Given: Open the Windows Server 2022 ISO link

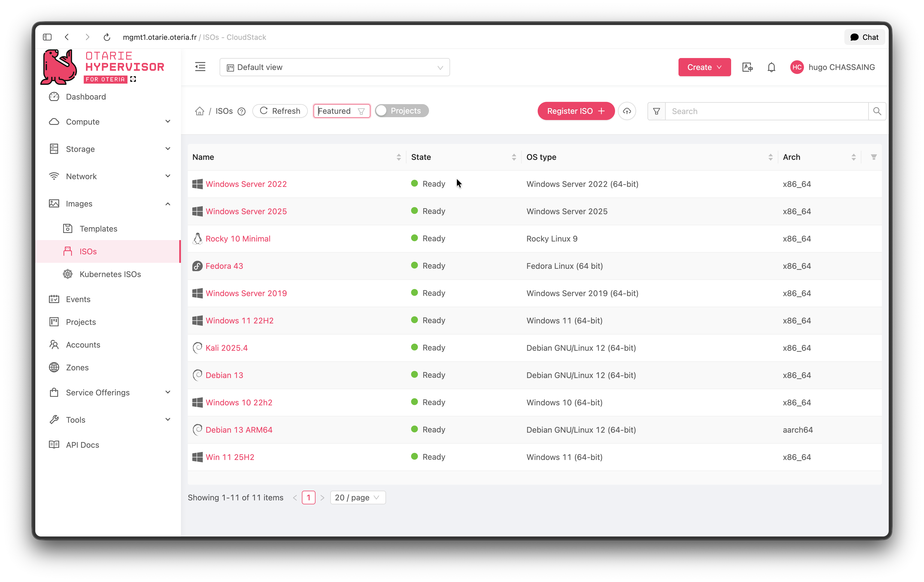Looking at the screenshot, I should click(246, 184).
